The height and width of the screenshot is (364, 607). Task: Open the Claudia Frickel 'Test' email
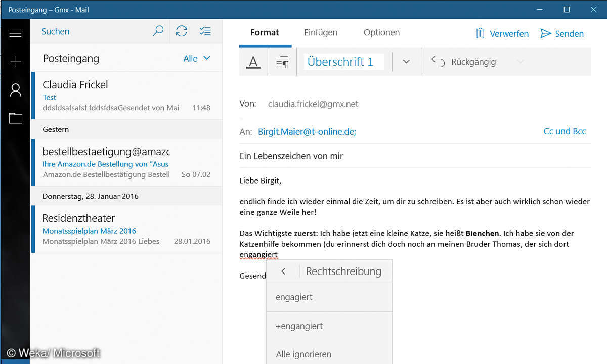(x=126, y=96)
